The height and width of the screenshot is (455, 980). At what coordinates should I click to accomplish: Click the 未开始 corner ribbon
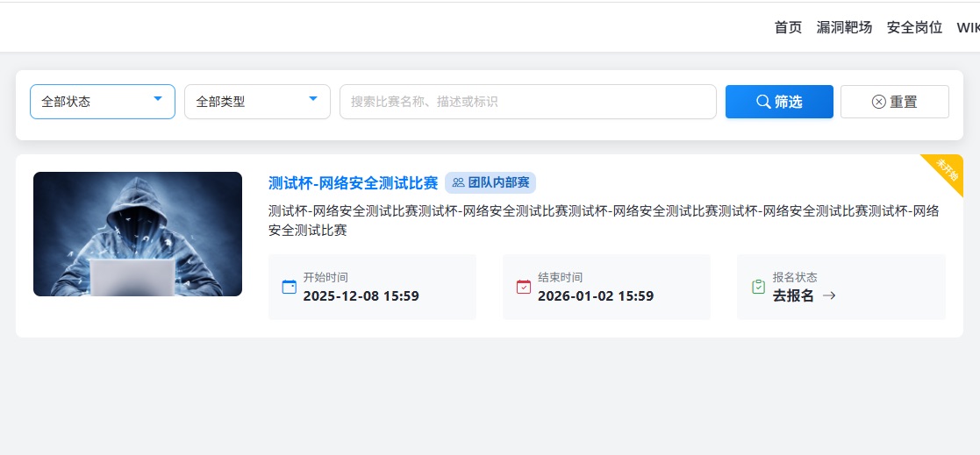point(946,171)
